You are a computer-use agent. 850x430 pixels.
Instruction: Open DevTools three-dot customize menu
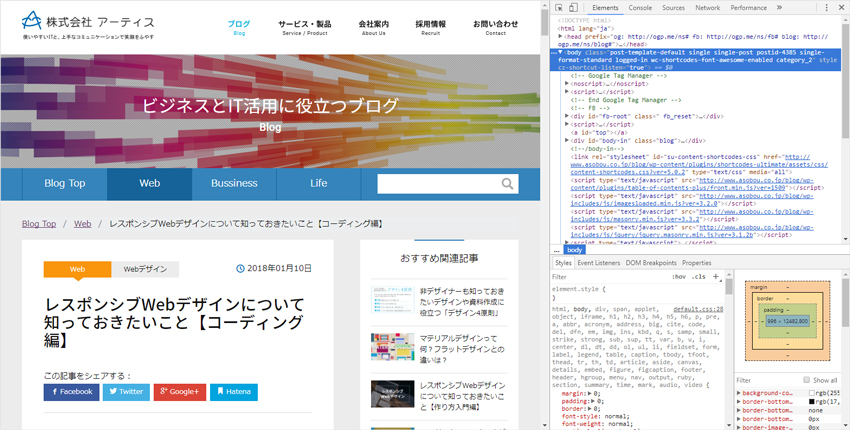826,8
